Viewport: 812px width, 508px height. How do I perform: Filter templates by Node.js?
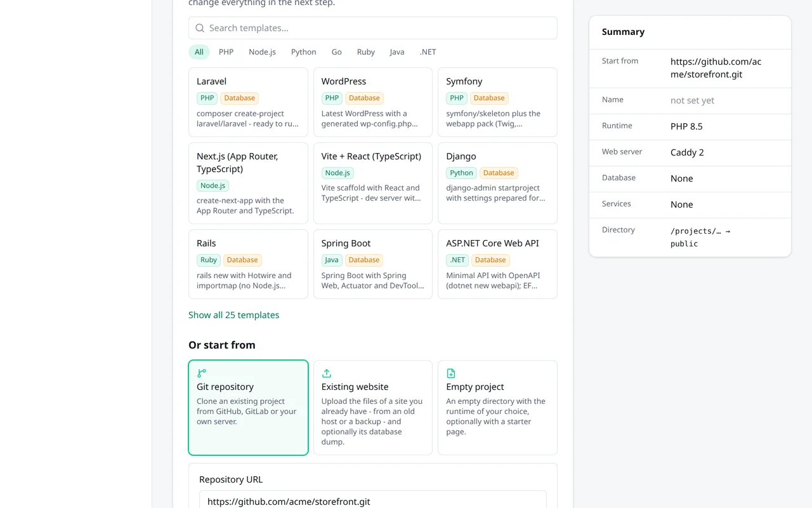click(x=262, y=52)
